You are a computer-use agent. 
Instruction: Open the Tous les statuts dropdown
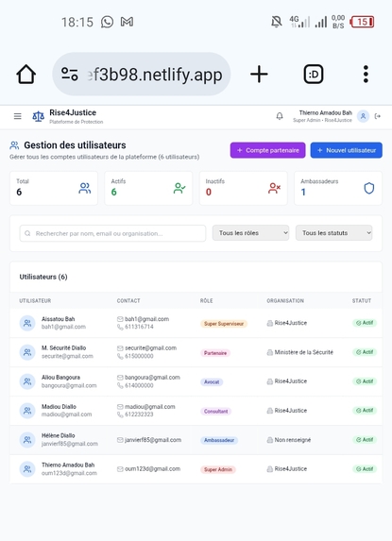pos(333,233)
